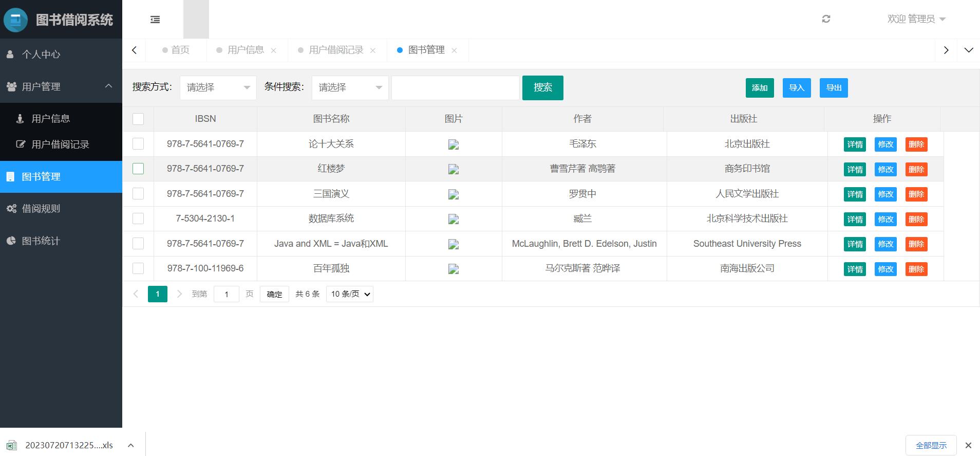The image size is (980, 456).
Task: Open 个人中心 in the sidebar
Action: pos(61,54)
